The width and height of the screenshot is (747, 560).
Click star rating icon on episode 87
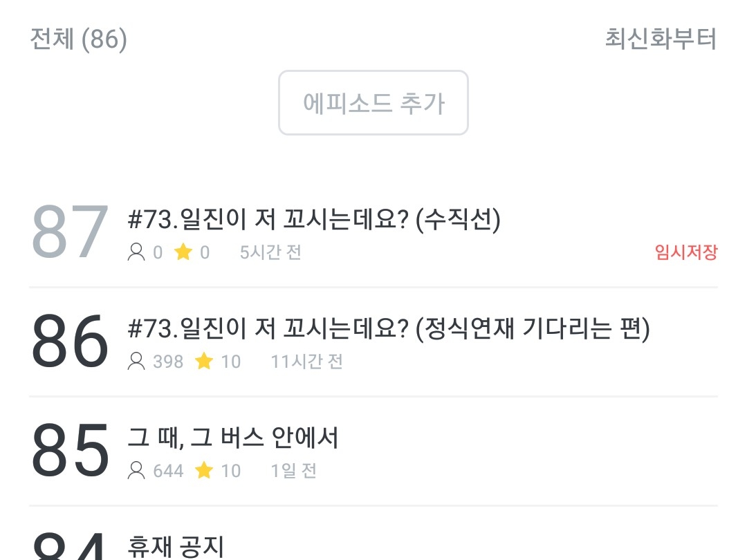coord(183,253)
